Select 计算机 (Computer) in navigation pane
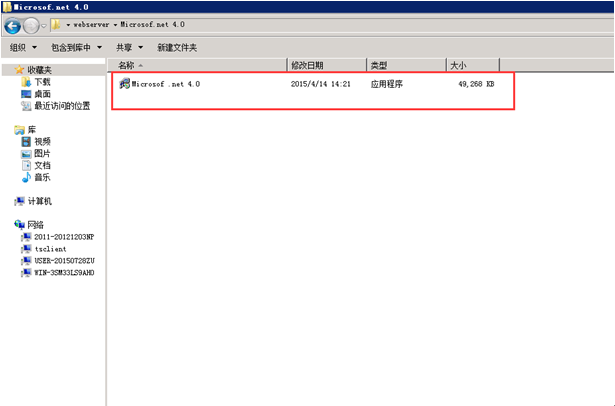The height and width of the screenshot is (406, 615). [39, 201]
